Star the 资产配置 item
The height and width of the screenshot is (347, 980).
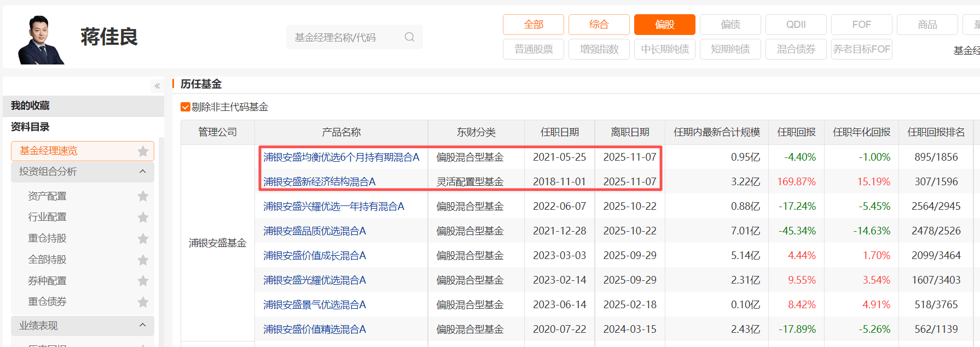tap(143, 196)
